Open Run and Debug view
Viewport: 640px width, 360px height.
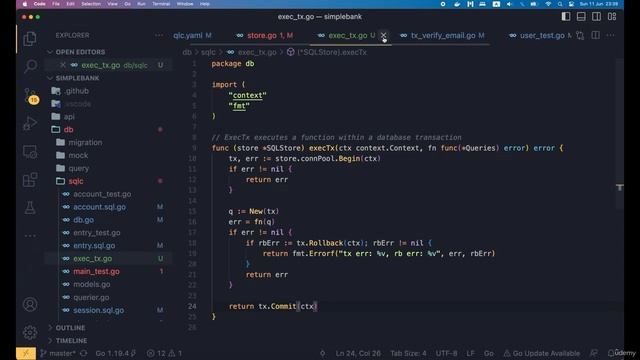pos(30,123)
